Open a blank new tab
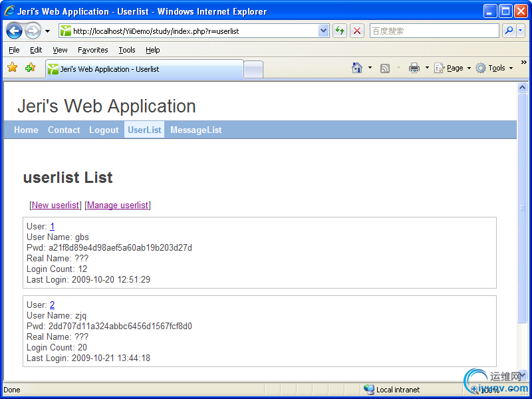532x399 pixels. point(253,70)
